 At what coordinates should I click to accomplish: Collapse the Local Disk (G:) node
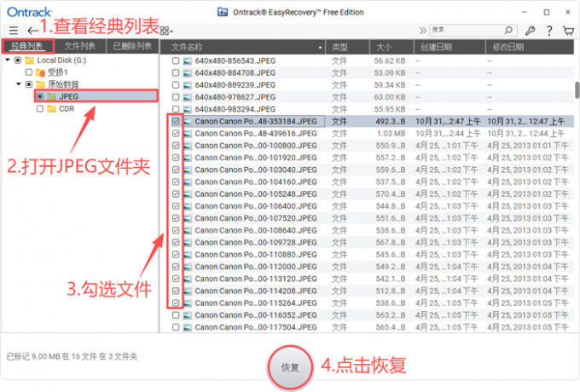pyautogui.click(x=8, y=60)
